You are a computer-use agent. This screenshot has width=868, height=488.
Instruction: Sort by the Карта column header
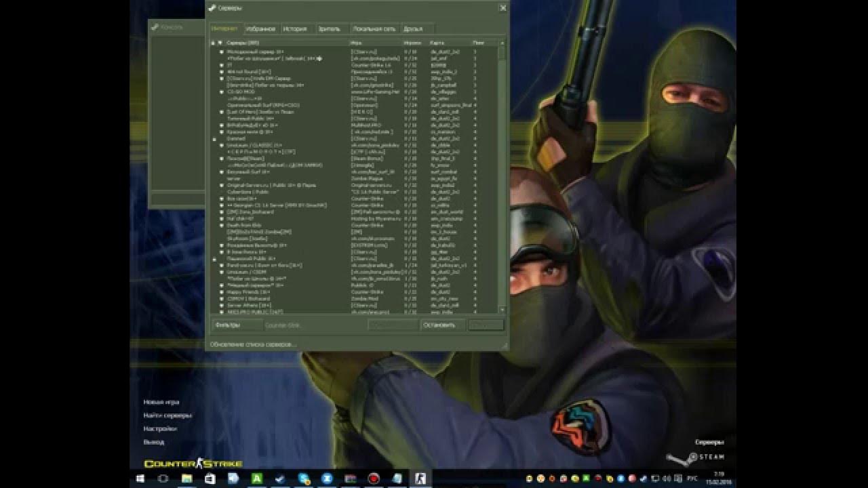450,43
